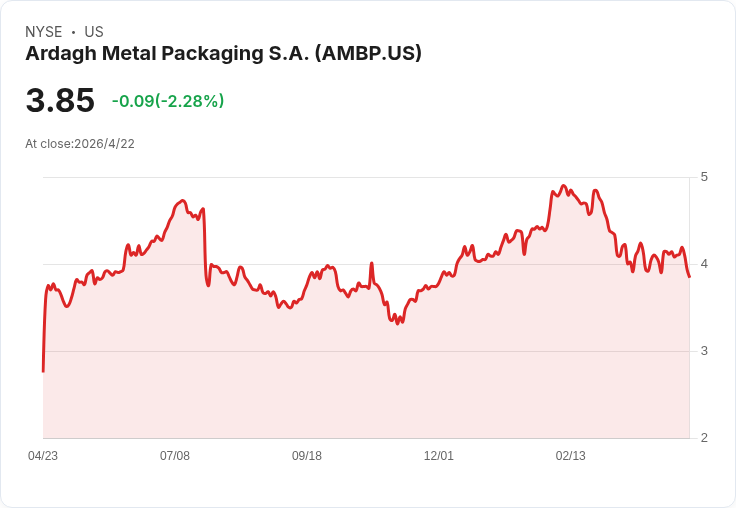
Task: Click the 12/01 date axis label
Action: (438, 456)
